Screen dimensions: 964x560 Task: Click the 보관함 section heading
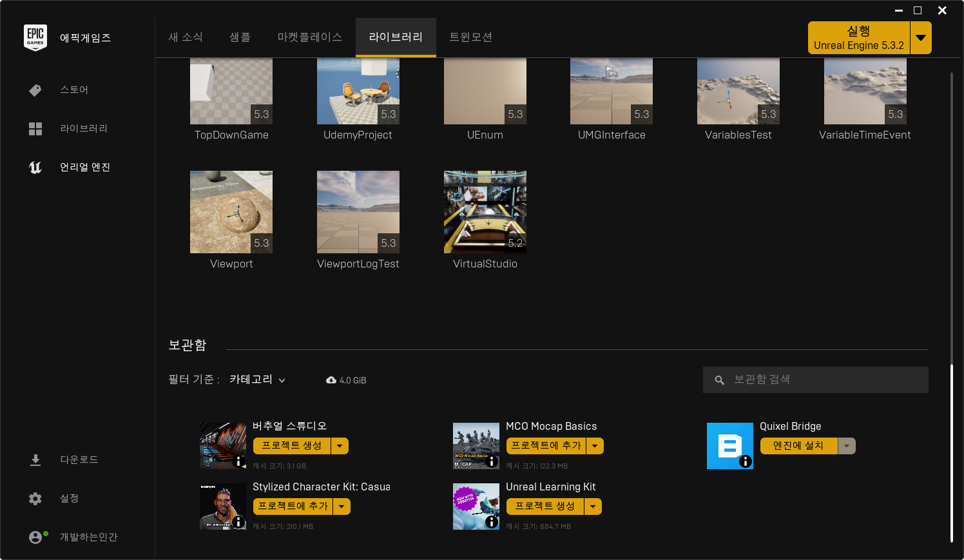[188, 345]
